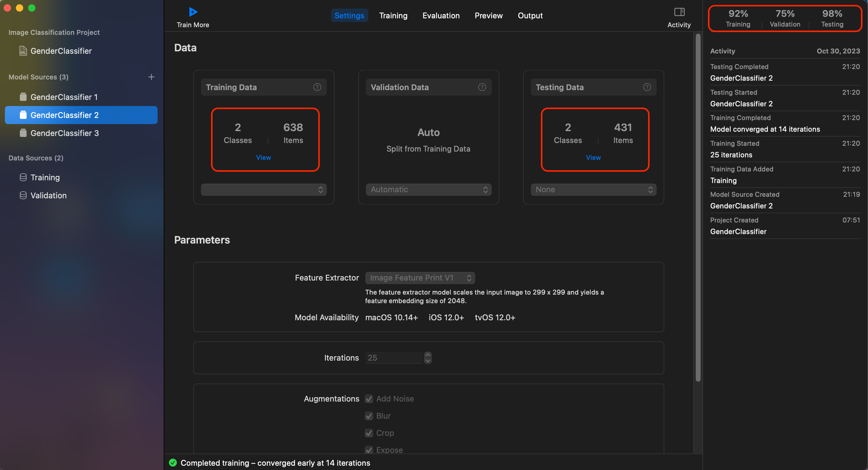This screenshot has height=470, width=868.
Task: Click View link under Training Data
Action: 263,157
